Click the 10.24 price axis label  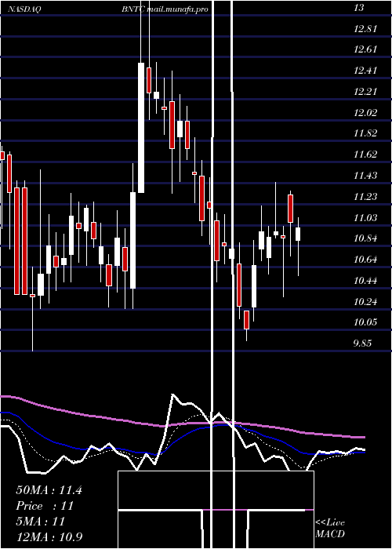[x=365, y=301]
